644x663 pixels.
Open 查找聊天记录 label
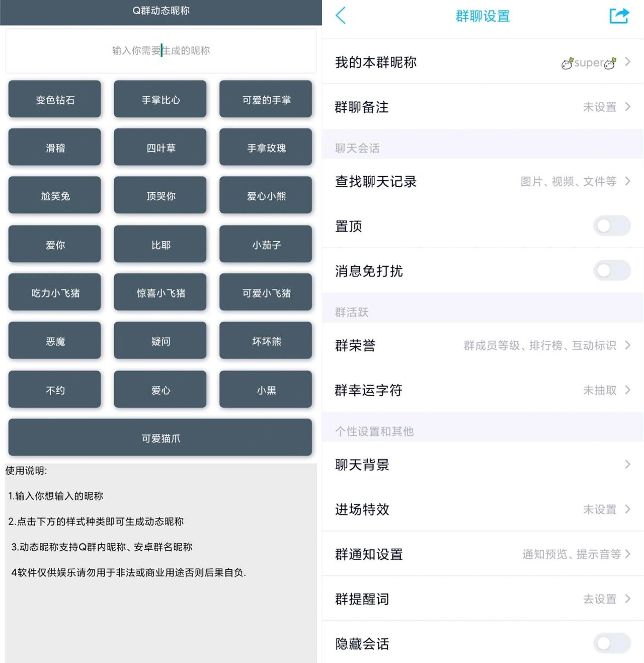pyautogui.click(x=376, y=182)
